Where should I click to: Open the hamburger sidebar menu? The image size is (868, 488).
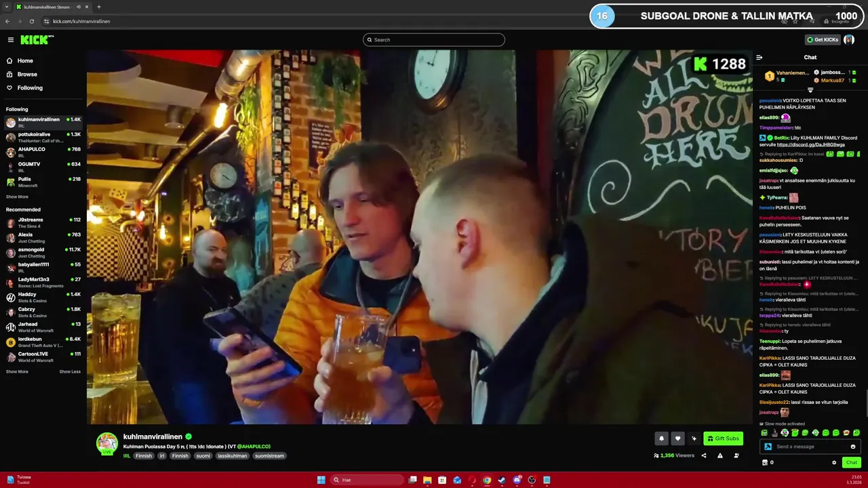[x=10, y=40]
